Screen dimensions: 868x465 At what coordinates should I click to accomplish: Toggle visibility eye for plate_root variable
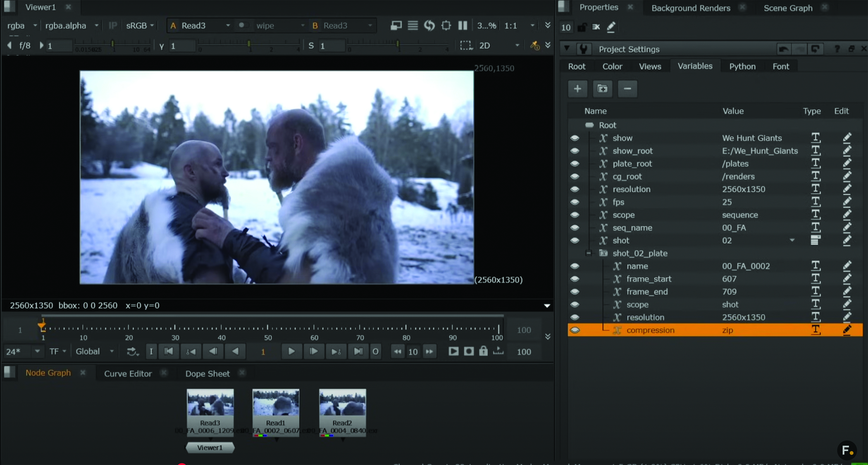click(x=575, y=163)
